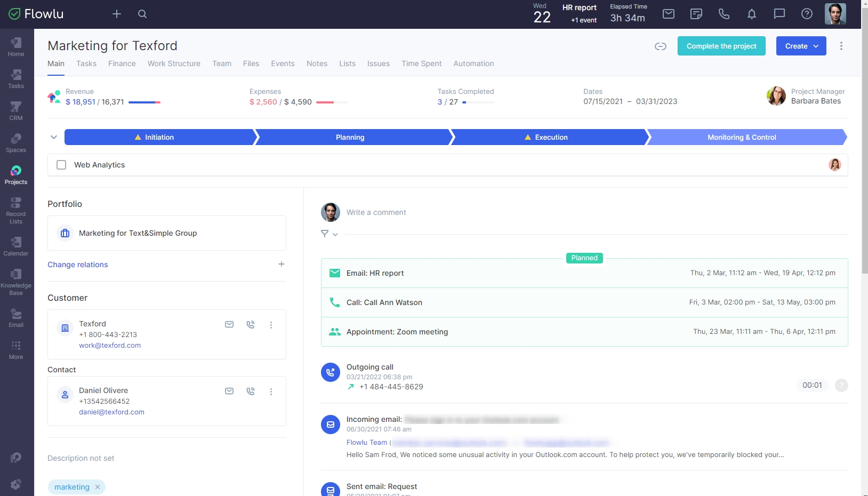Click the Tasks Completed progress bar
This screenshot has height=496, width=868.
tap(478, 102)
